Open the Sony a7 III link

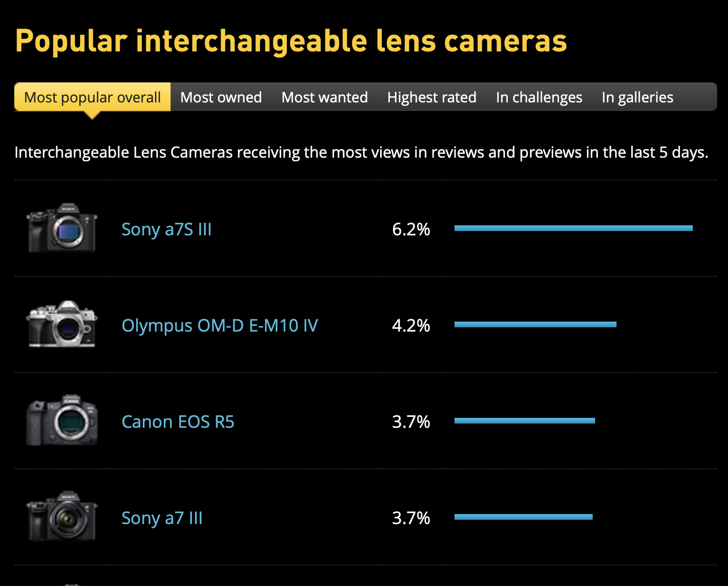[x=162, y=518]
